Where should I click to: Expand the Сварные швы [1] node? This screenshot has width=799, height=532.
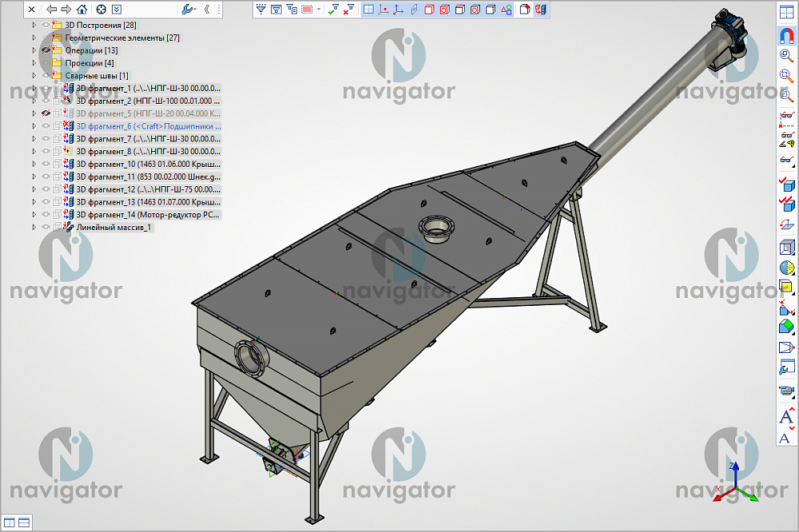(x=34, y=75)
